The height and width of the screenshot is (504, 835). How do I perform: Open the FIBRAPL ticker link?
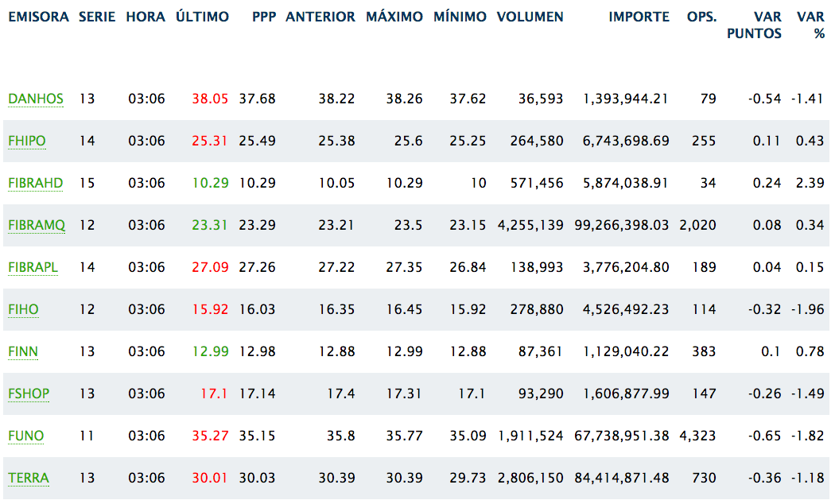coord(33,267)
